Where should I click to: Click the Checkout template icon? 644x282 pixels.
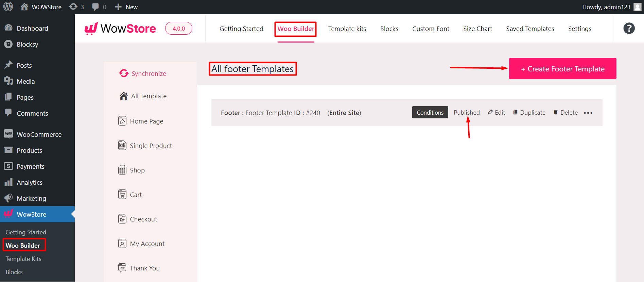(x=122, y=219)
